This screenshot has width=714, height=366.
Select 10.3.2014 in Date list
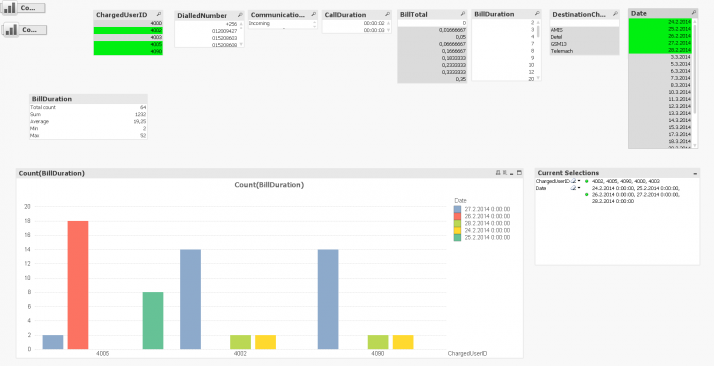[660, 92]
